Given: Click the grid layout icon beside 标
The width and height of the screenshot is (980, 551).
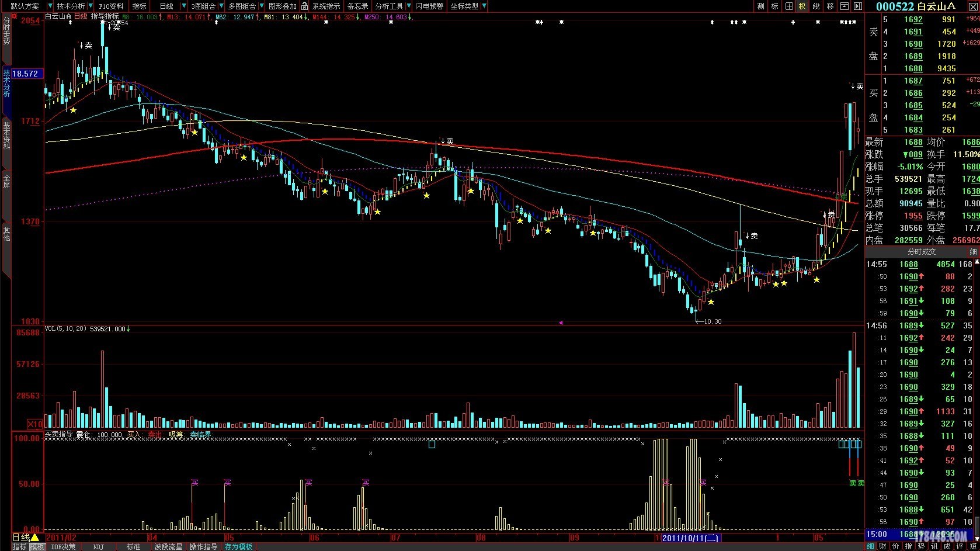Looking at the screenshot, I should 788,6.
